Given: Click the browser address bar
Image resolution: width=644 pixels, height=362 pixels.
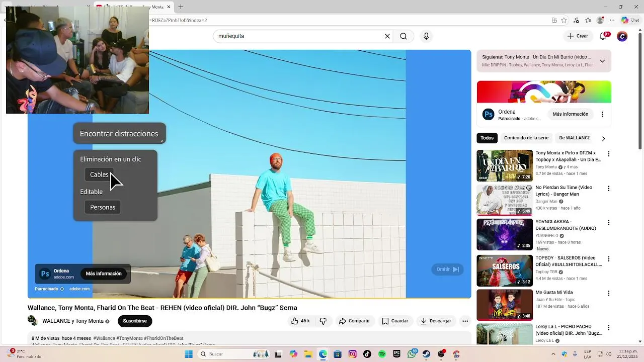Looking at the screenshot, I should [347, 20].
